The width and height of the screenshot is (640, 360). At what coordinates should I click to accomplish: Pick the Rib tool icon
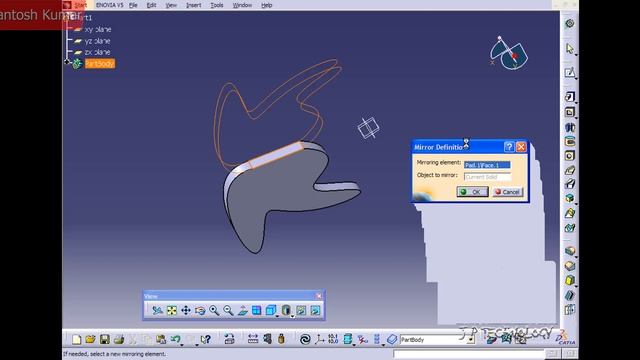tap(570, 170)
